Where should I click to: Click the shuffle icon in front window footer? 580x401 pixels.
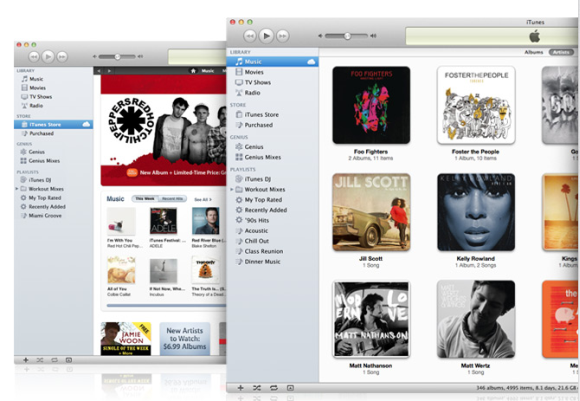click(x=257, y=388)
